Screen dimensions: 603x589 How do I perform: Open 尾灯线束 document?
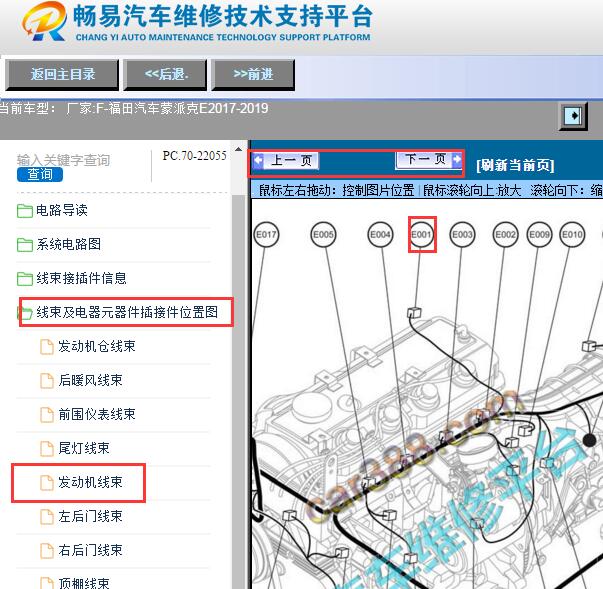[83, 448]
